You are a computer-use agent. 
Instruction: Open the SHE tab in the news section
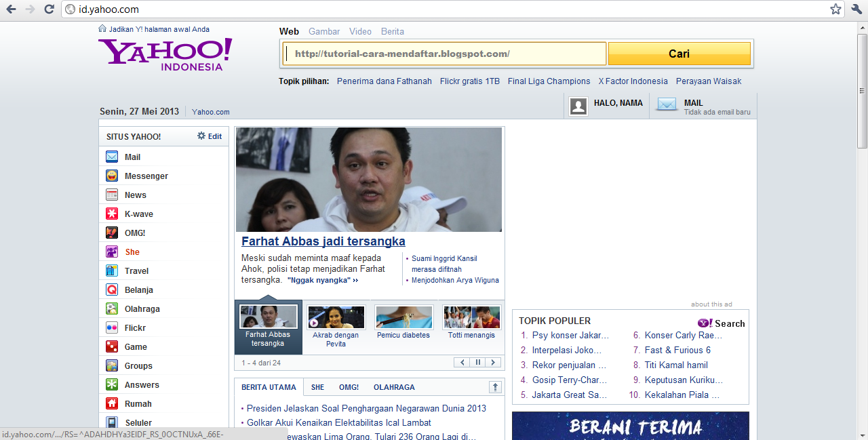click(317, 386)
